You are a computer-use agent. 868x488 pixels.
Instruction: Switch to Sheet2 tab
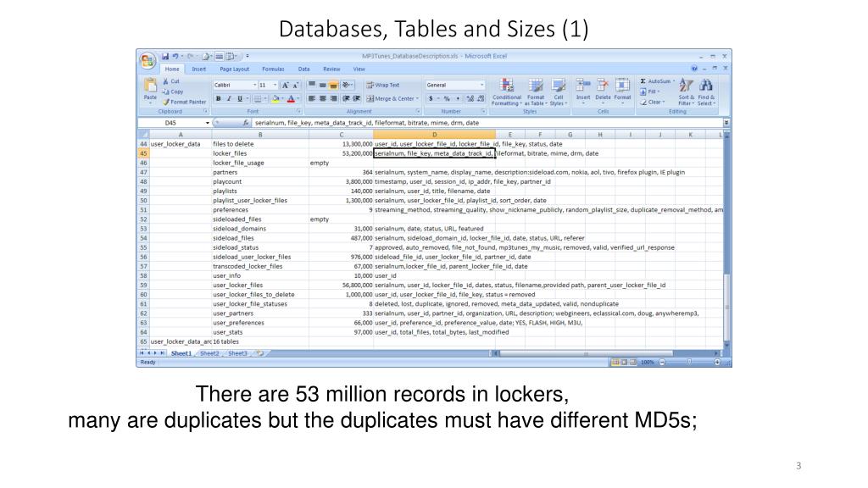tap(209, 353)
